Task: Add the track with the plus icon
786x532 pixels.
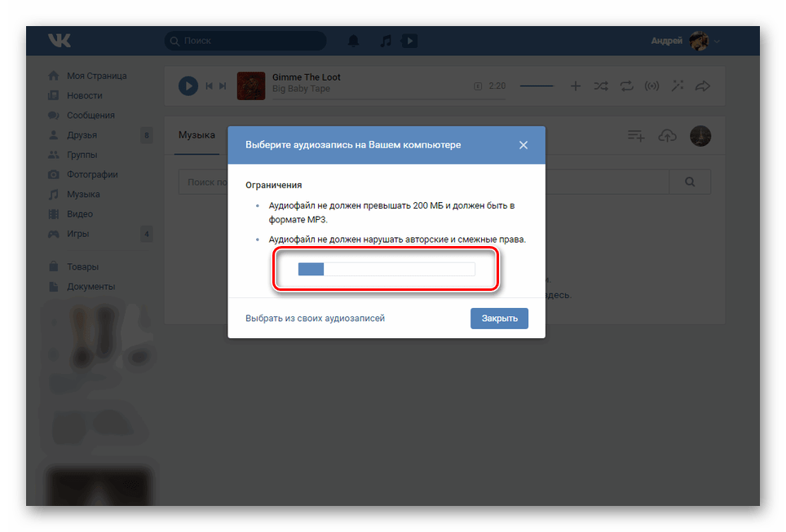Action: (576, 86)
